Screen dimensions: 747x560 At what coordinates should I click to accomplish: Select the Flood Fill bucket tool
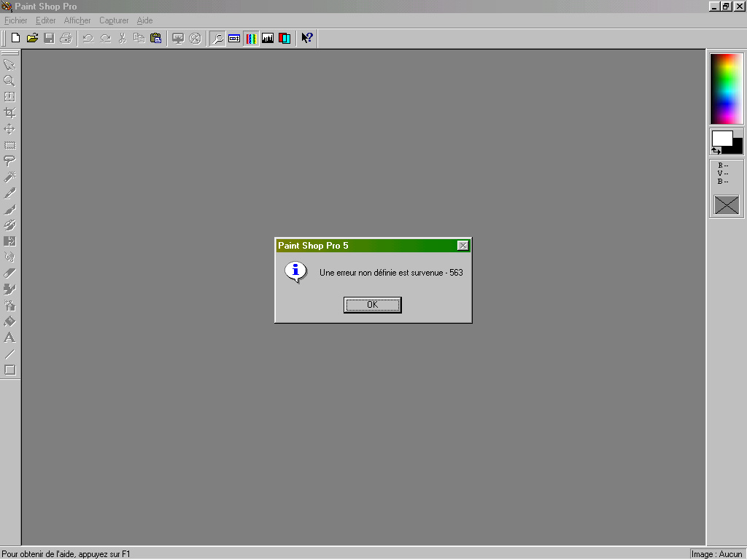[9, 322]
